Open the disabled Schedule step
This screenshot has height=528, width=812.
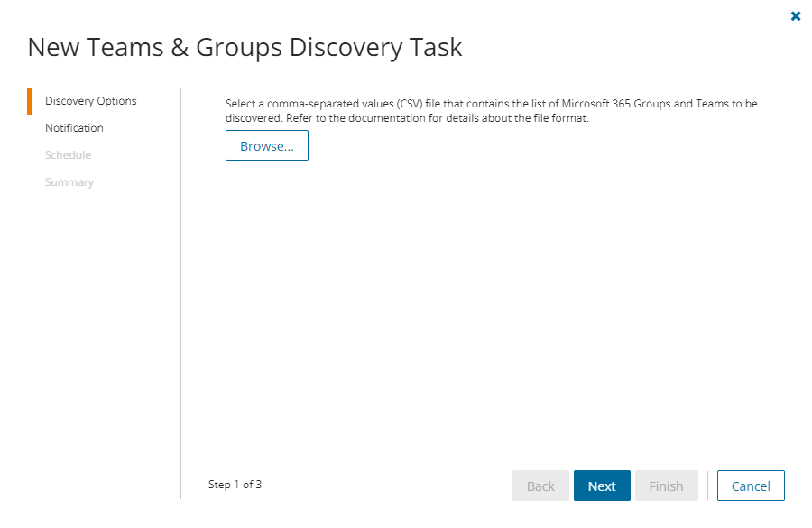click(x=68, y=155)
